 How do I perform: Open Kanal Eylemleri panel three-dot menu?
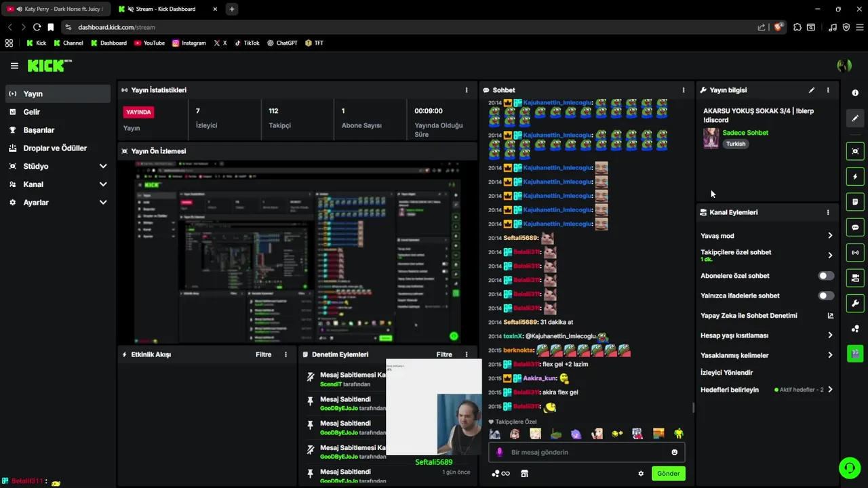coord(828,212)
